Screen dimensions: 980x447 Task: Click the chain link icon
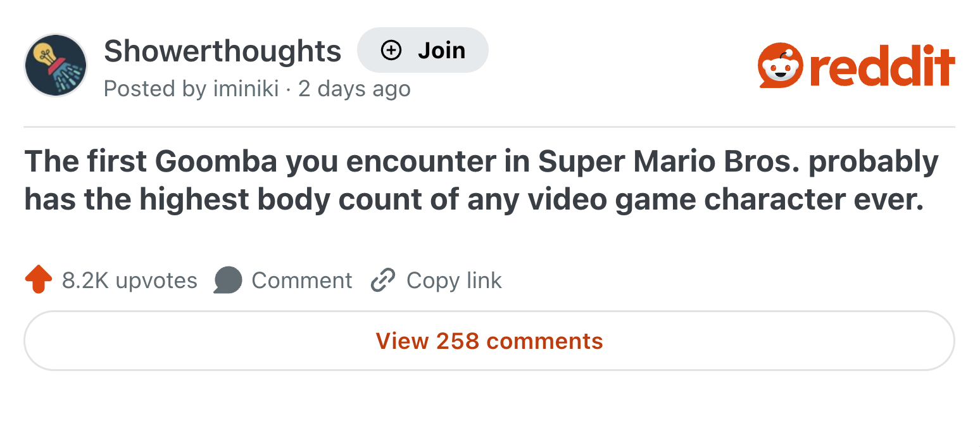[x=383, y=280]
